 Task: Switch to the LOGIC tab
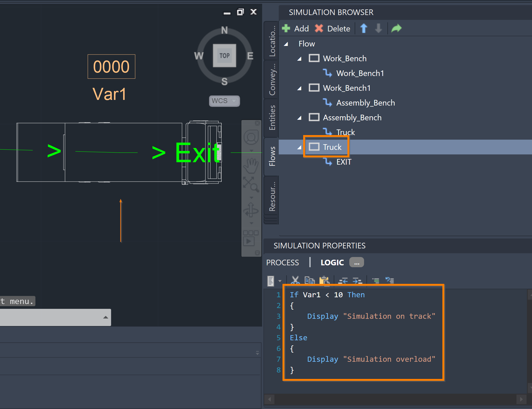(332, 262)
